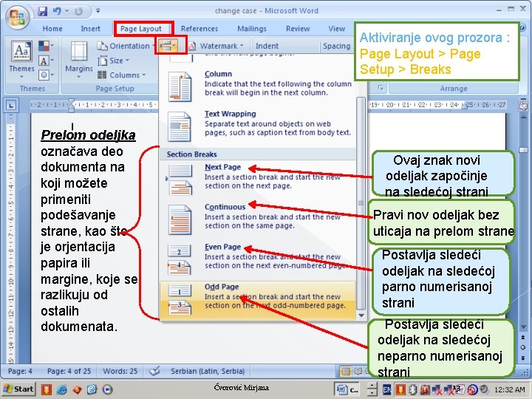Image resolution: width=532 pixels, height=399 pixels.
Task: Click Bluetooth tray icon
Action: click(x=412, y=389)
